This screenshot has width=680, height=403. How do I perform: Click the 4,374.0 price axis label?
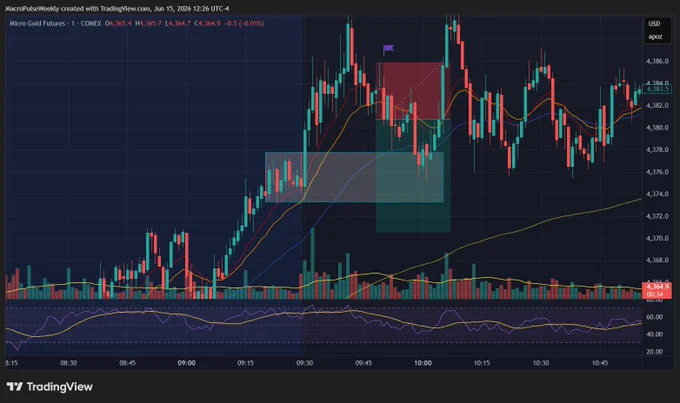657,194
